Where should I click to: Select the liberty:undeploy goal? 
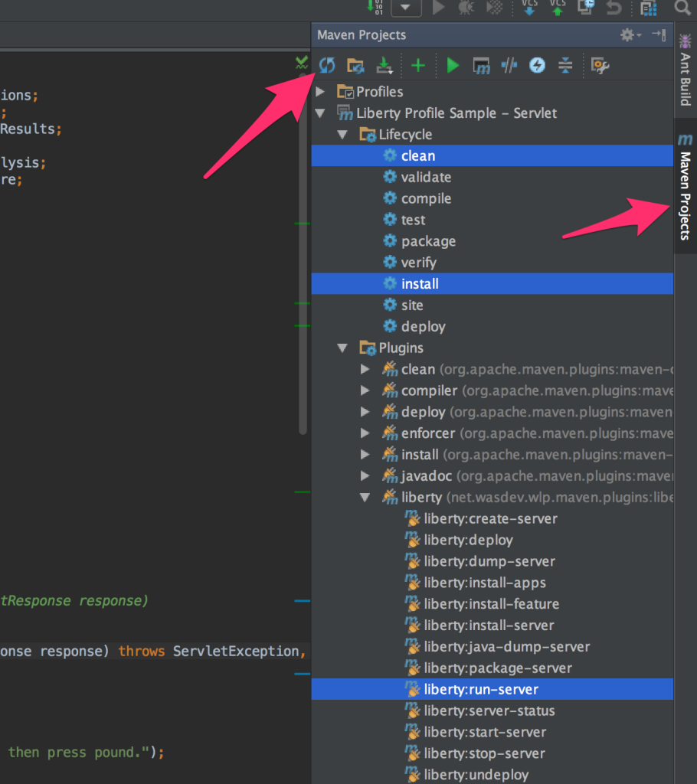tap(476, 775)
